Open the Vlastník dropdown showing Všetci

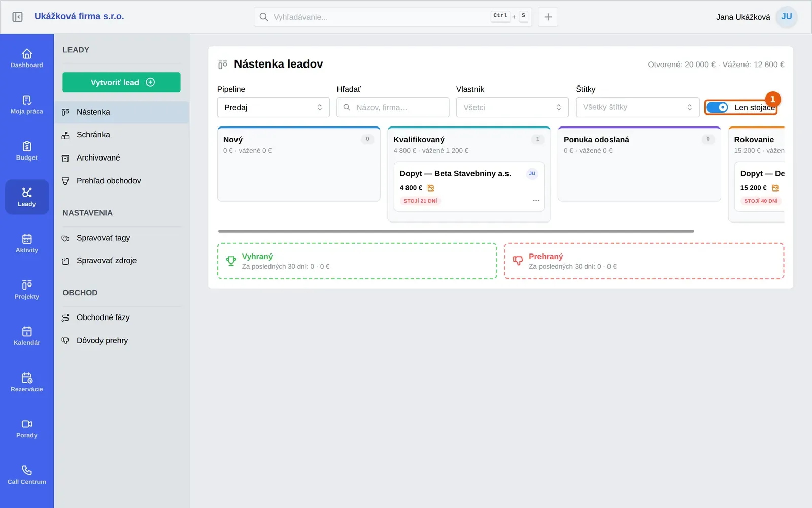(x=513, y=107)
